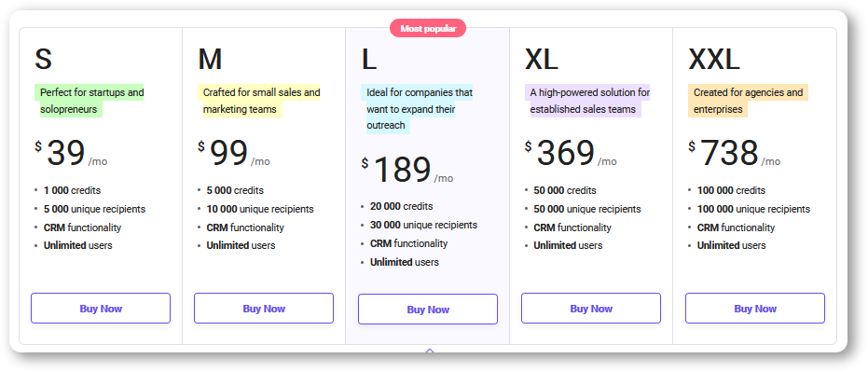Click the $738 /mo price
The image size is (868, 372).
pos(735,153)
